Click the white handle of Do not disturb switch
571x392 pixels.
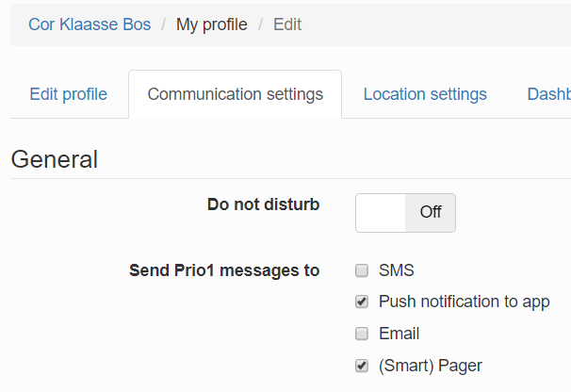click(x=381, y=213)
